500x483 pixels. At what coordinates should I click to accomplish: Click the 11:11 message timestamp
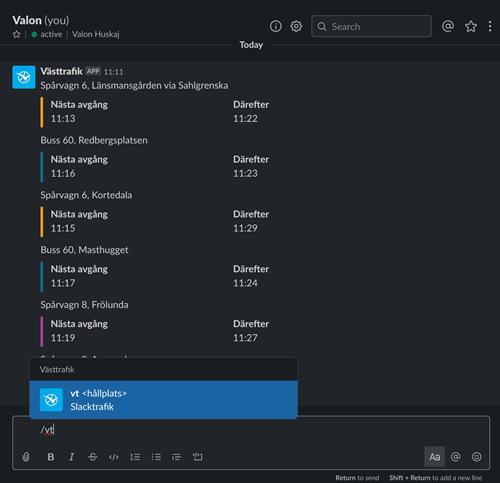pyautogui.click(x=113, y=72)
